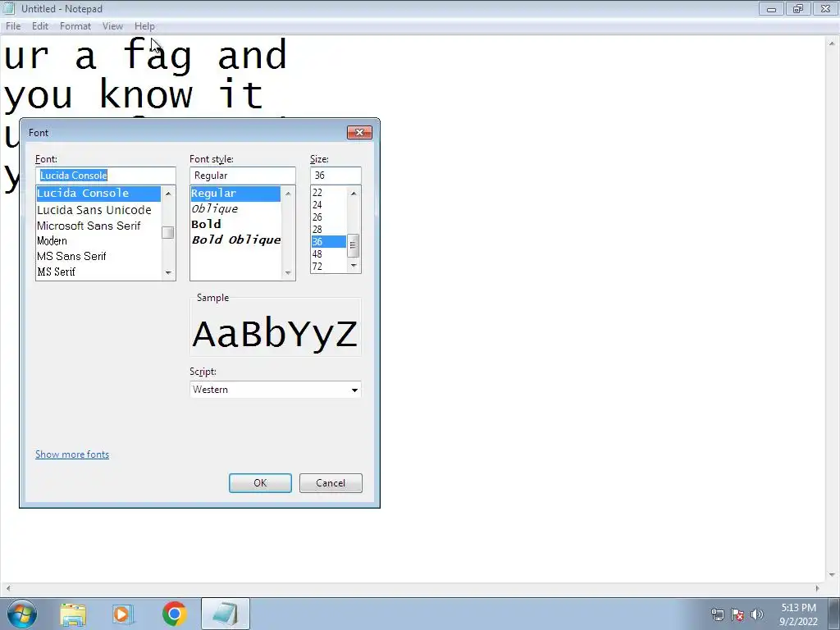This screenshot has height=630, width=840.
Task: Click Notepad vertical scrollbar up arrow
Action: tap(832, 43)
